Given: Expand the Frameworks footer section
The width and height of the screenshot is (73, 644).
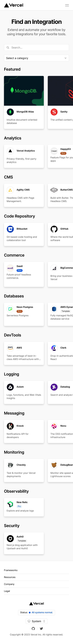Looking at the screenshot, I should click(36, 570).
